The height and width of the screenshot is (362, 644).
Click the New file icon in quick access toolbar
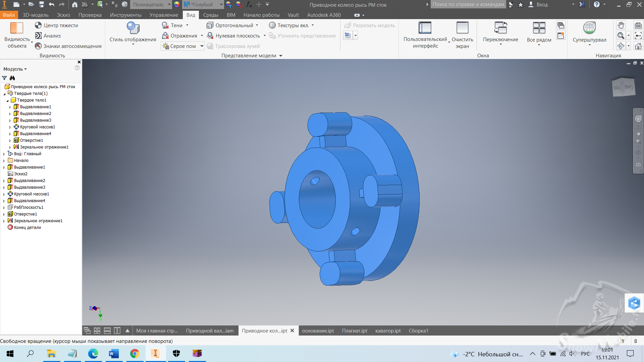[x=16, y=5]
